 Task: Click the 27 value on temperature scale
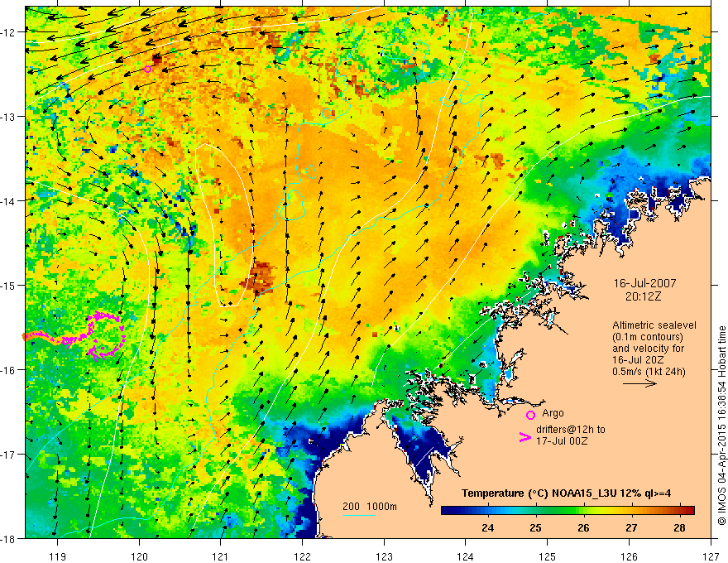[631, 527]
